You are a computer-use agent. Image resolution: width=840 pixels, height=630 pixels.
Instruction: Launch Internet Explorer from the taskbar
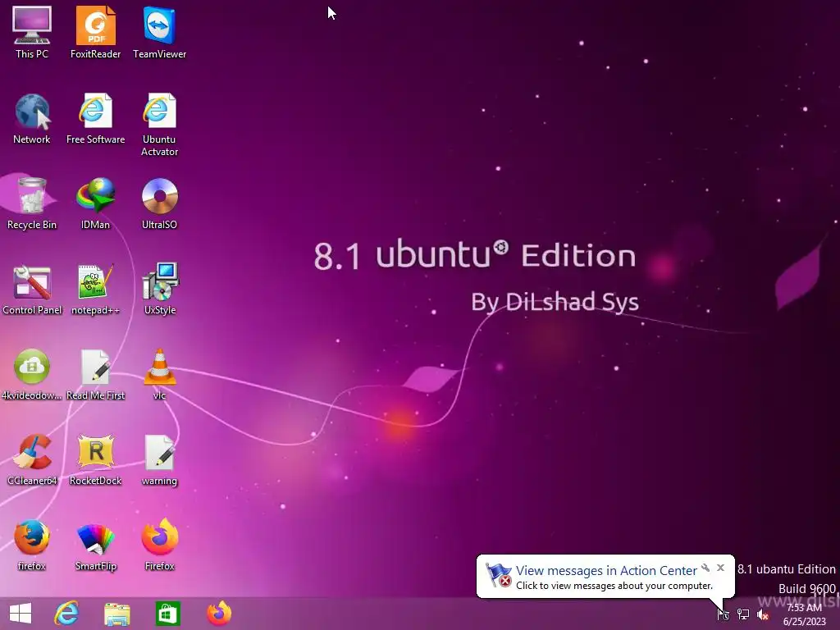pos(66,614)
